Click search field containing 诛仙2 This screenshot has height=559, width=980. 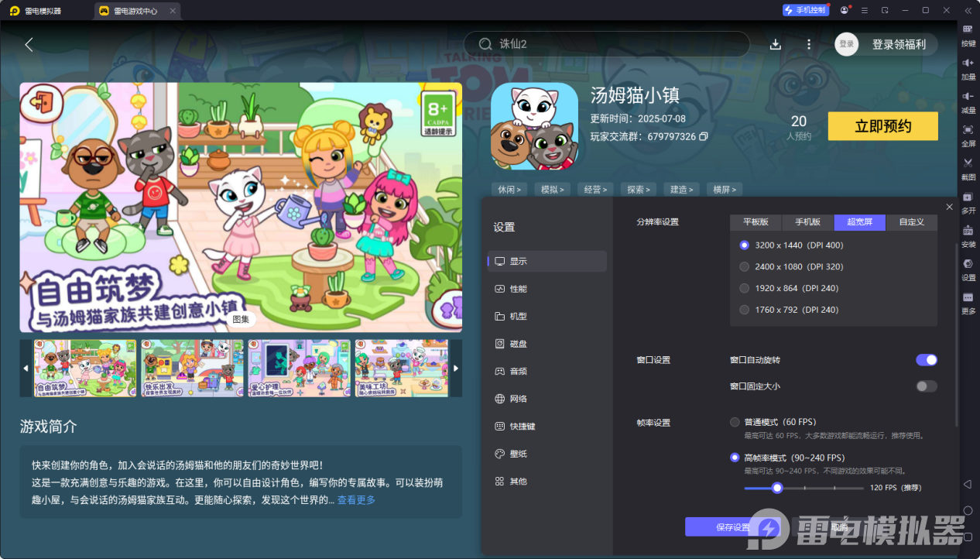point(607,44)
